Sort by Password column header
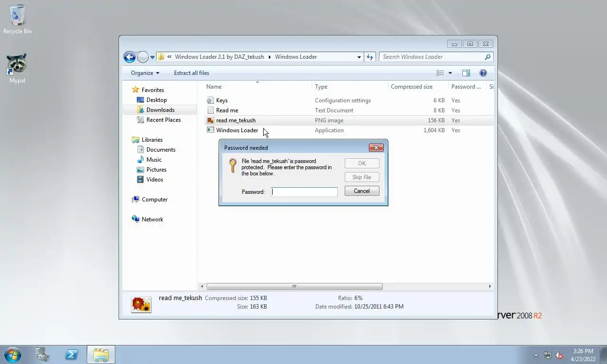Viewport: 607px width, 364px height. pos(467,87)
